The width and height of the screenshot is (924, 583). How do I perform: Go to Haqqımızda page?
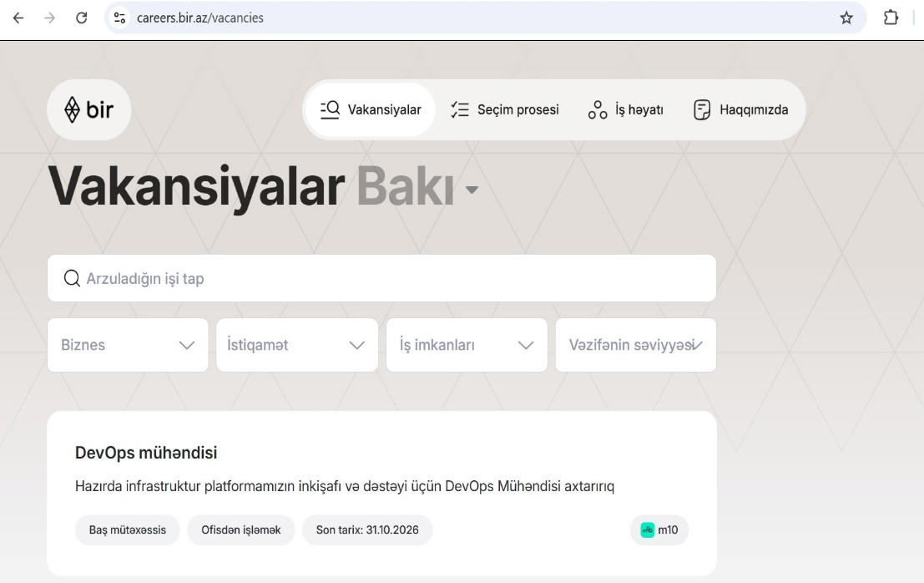(x=740, y=109)
